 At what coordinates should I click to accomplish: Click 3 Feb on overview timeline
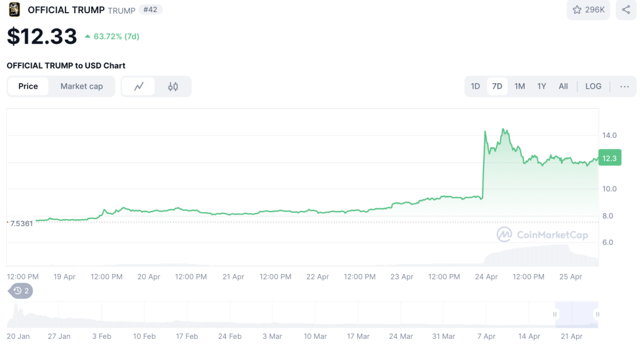pyautogui.click(x=101, y=336)
